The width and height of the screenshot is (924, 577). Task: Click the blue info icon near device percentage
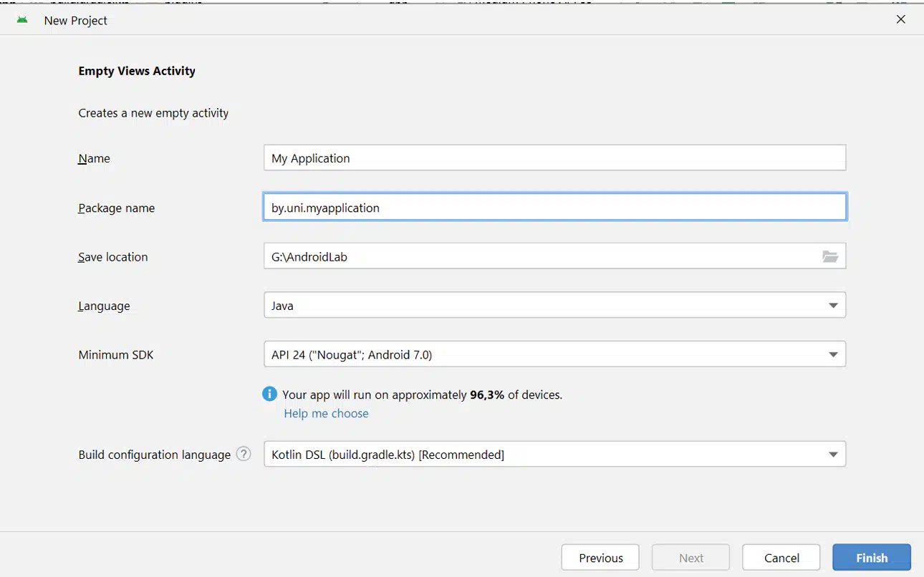269,394
